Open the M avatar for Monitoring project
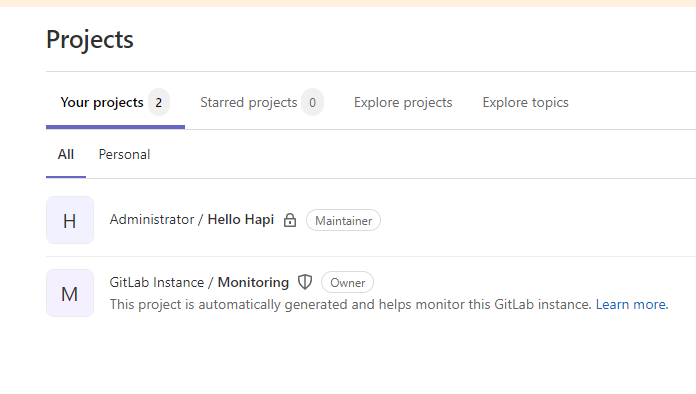This screenshot has width=696, height=394. click(x=70, y=293)
